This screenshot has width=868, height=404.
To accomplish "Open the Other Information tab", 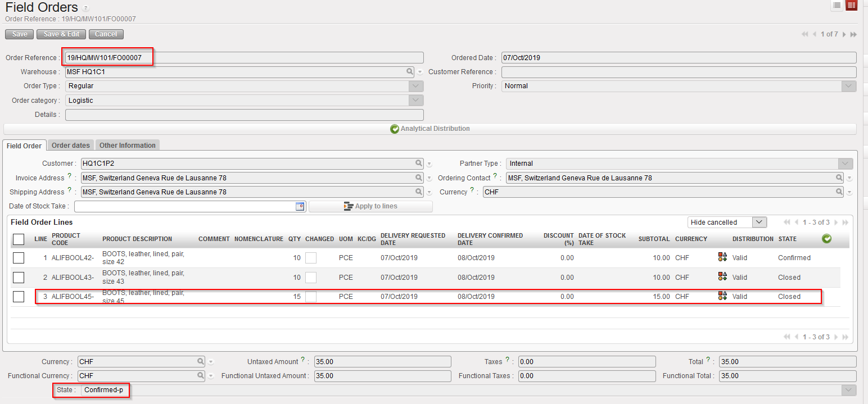I will pyautogui.click(x=128, y=146).
